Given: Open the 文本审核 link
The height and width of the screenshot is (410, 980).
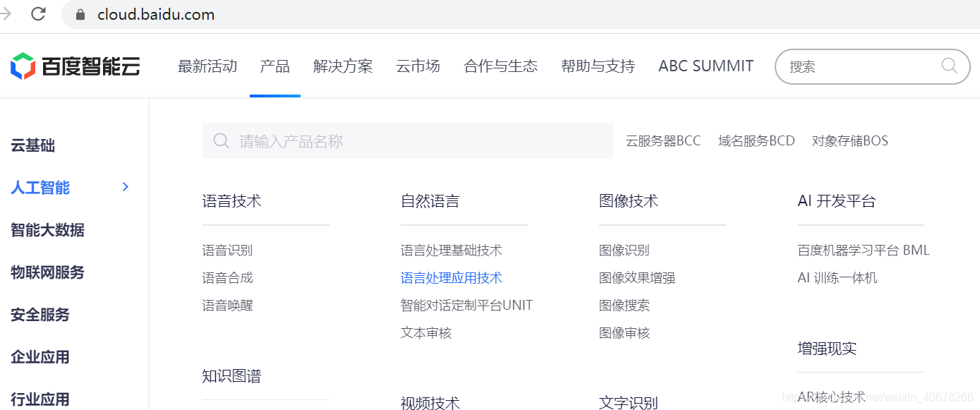Looking at the screenshot, I should tap(426, 333).
